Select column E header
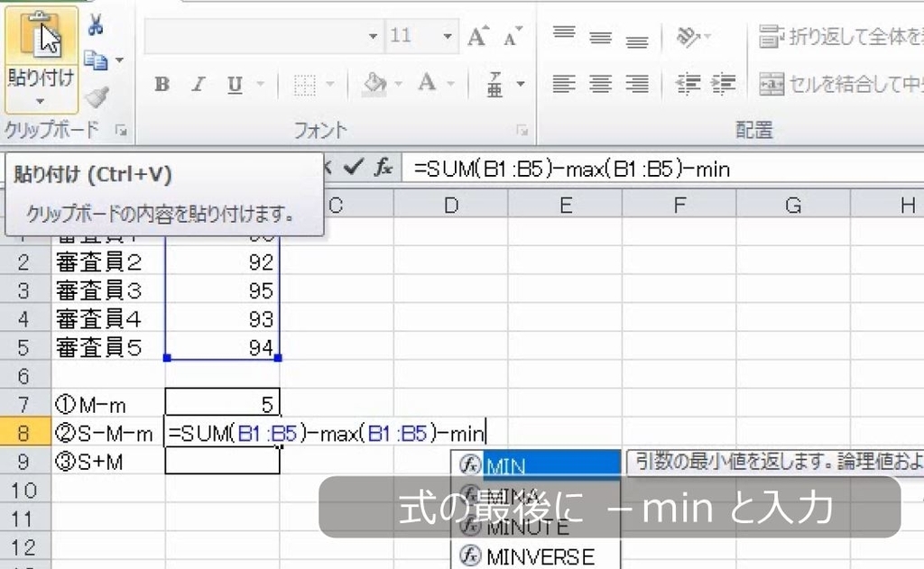 pos(565,205)
